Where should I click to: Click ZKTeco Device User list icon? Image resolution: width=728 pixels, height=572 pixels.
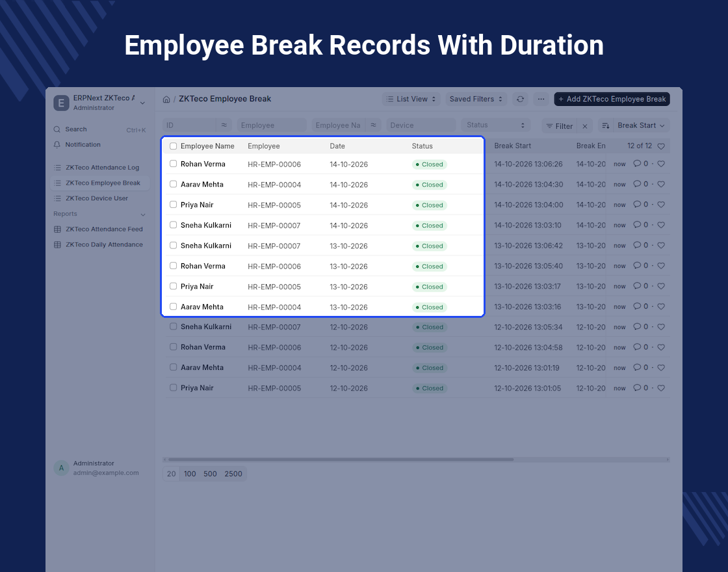[58, 199]
